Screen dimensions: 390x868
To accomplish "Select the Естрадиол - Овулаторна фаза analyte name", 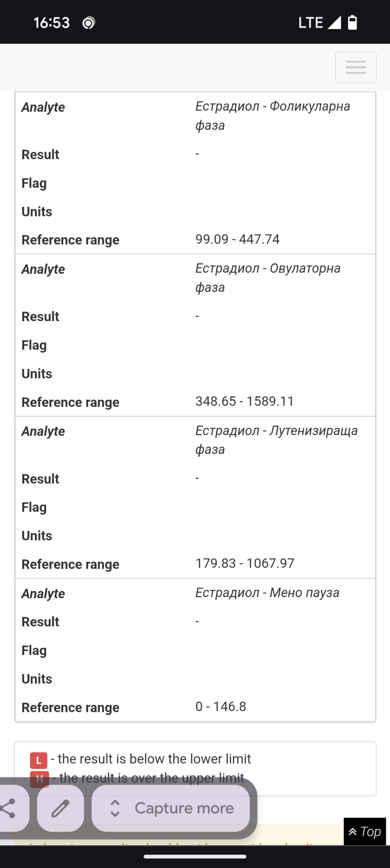I will coord(268,278).
